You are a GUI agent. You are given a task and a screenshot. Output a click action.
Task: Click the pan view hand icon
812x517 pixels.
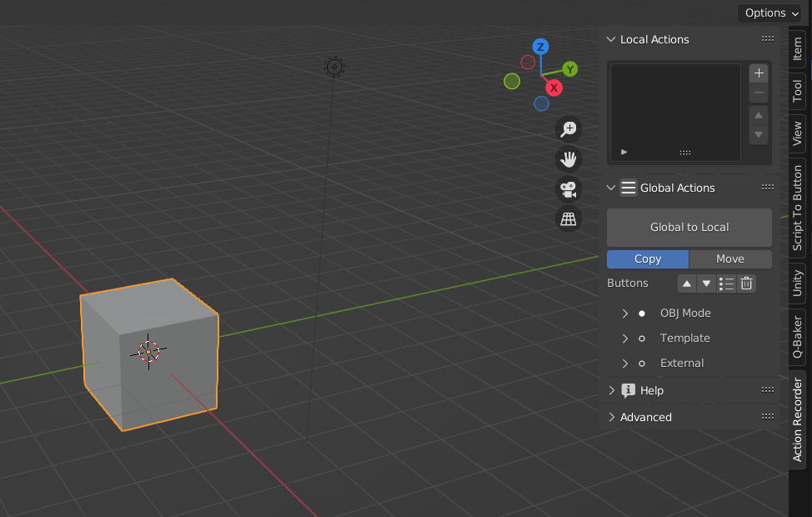coord(569,158)
